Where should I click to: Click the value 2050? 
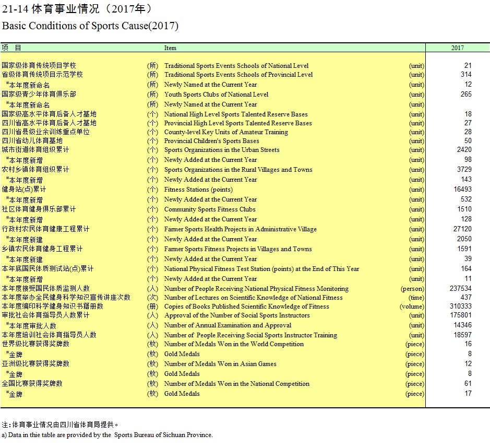(464, 239)
